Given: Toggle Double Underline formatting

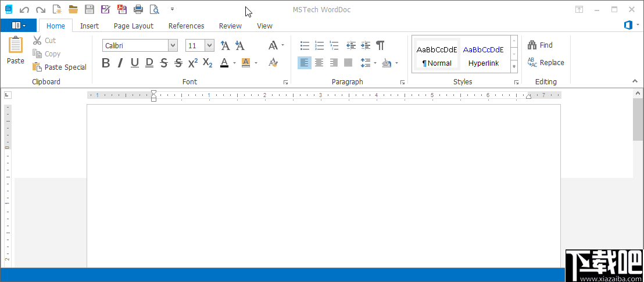Looking at the screenshot, I should point(149,63).
